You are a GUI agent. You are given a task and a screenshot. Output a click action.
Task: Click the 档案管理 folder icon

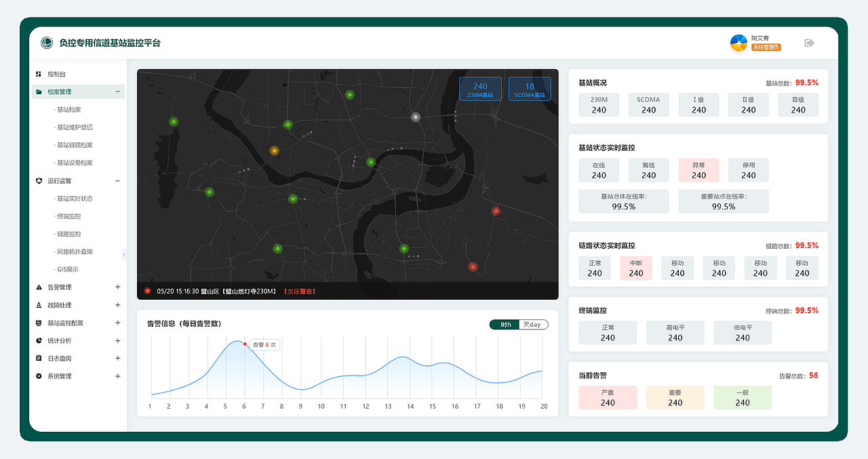pyautogui.click(x=39, y=92)
